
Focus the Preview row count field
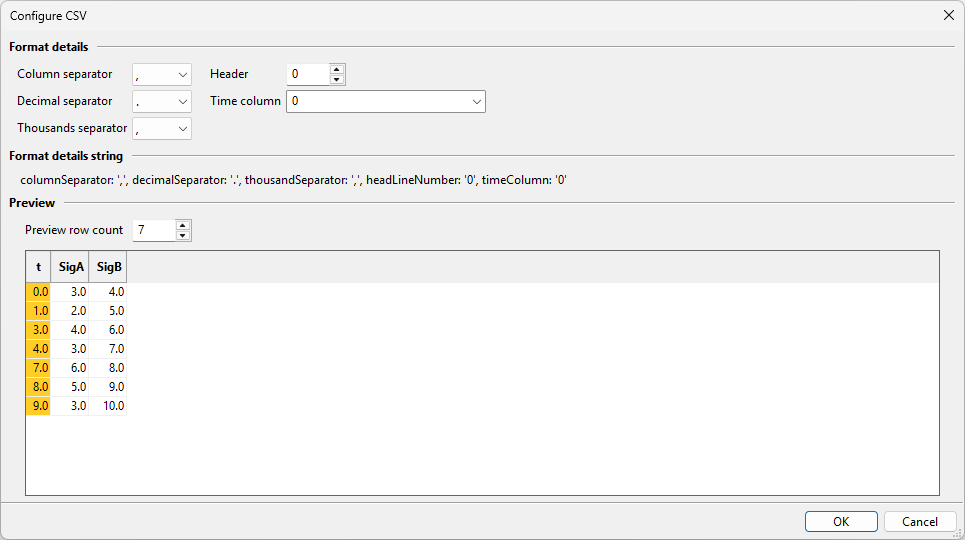point(154,230)
